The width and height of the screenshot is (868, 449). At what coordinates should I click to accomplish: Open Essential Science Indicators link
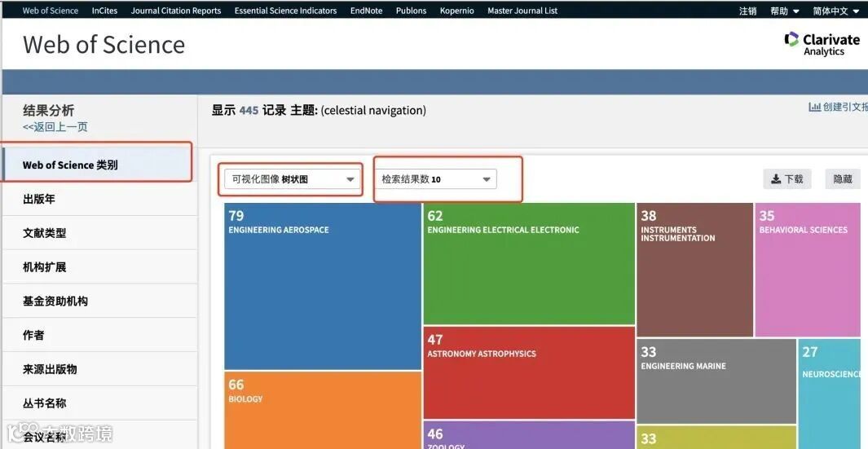tap(285, 11)
